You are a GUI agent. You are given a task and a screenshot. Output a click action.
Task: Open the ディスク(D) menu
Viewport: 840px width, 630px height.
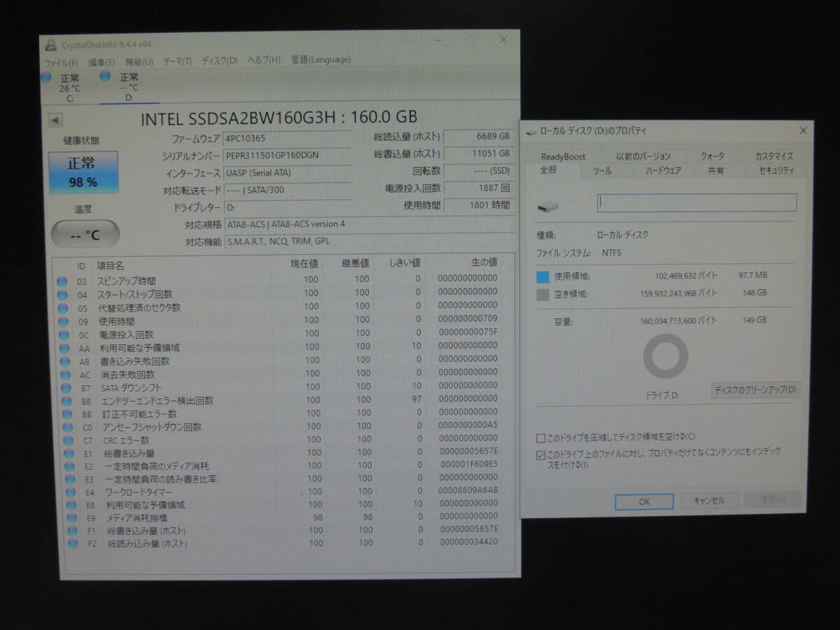click(x=220, y=61)
